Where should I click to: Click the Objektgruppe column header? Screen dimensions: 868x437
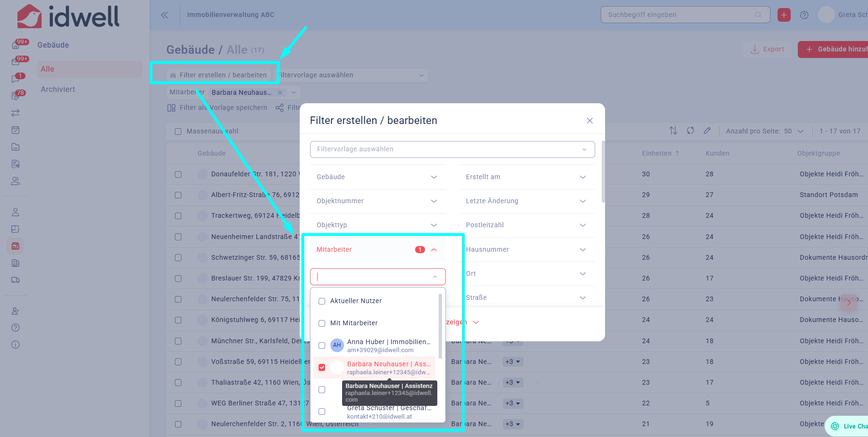click(819, 153)
